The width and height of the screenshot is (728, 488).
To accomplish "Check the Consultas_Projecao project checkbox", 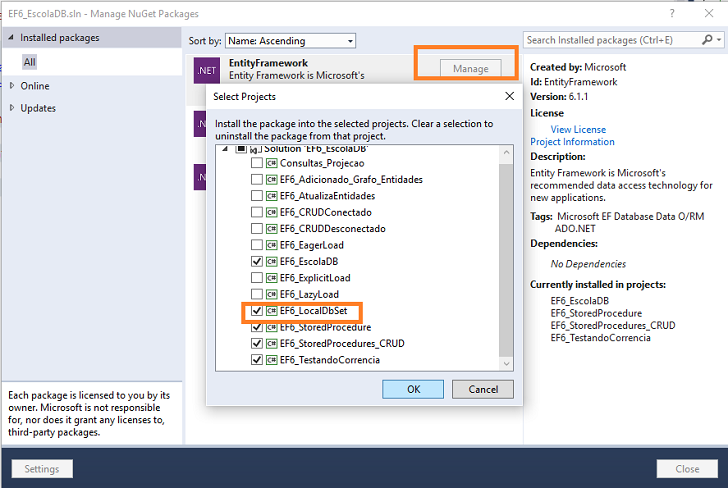I will pos(257,163).
